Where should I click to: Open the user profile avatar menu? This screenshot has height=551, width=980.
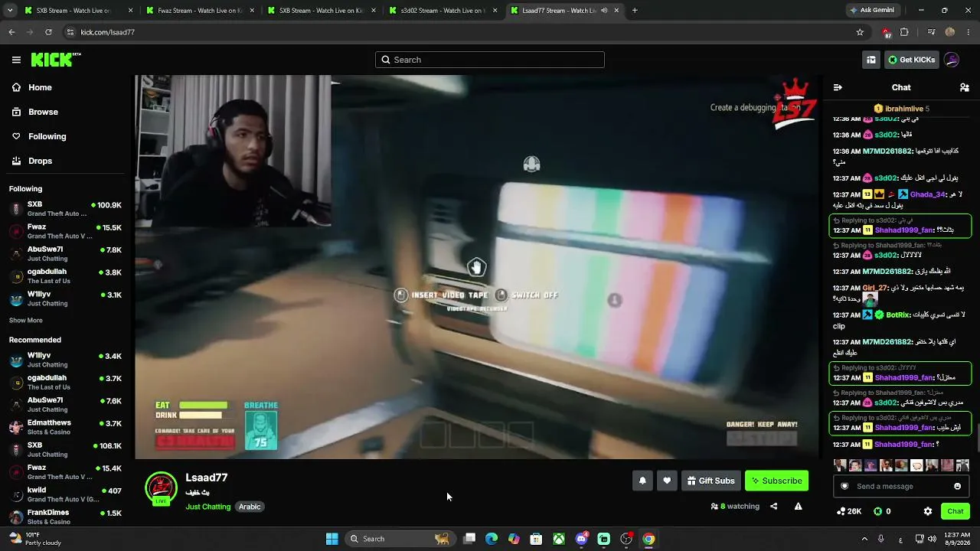click(952, 60)
